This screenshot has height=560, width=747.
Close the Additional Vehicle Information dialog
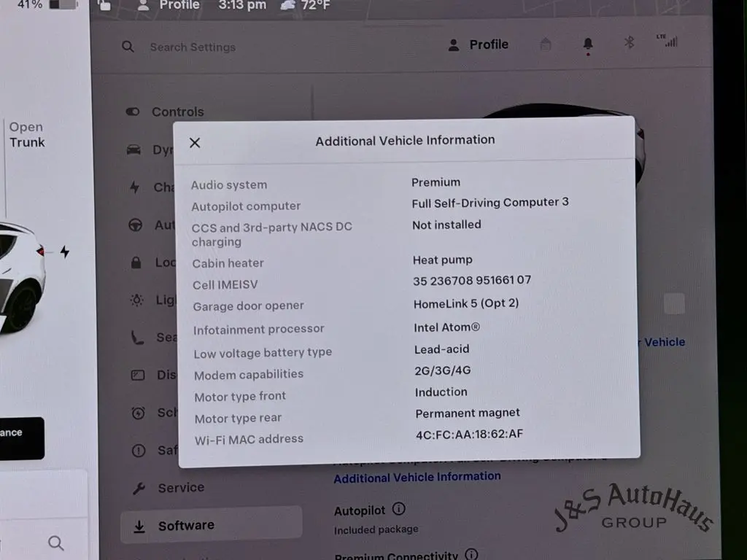(194, 143)
